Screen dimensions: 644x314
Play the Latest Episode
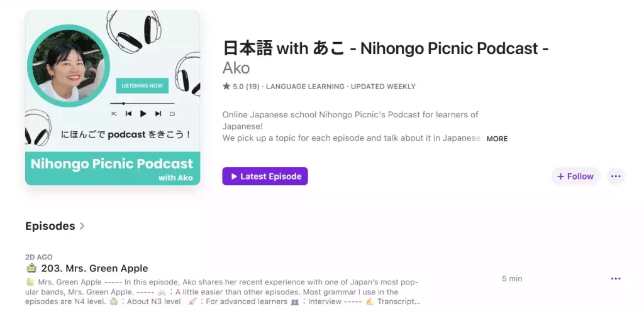[x=265, y=176]
